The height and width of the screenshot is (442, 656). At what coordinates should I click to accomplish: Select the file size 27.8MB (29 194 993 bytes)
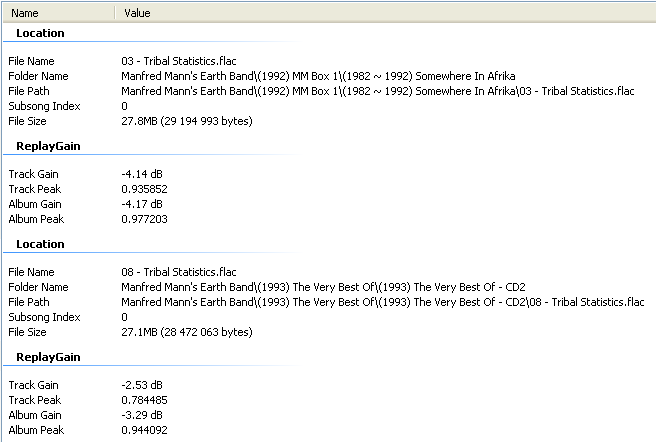(x=187, y=121)
